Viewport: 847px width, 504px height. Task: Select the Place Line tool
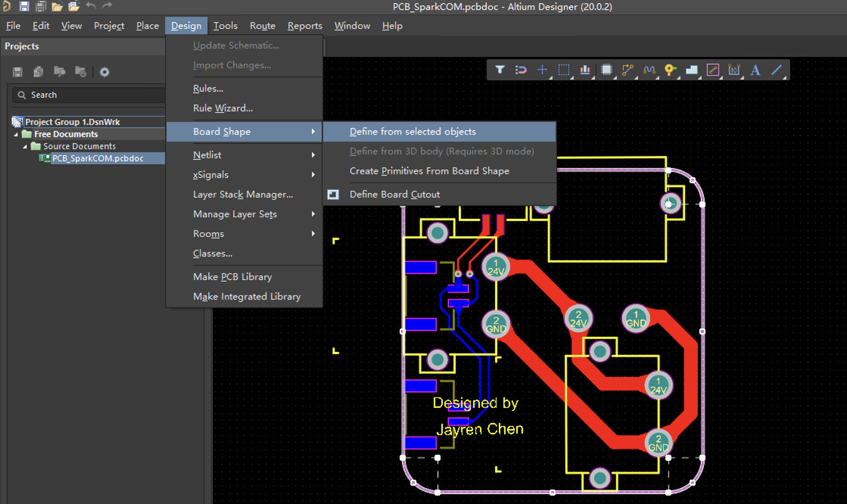777,70
